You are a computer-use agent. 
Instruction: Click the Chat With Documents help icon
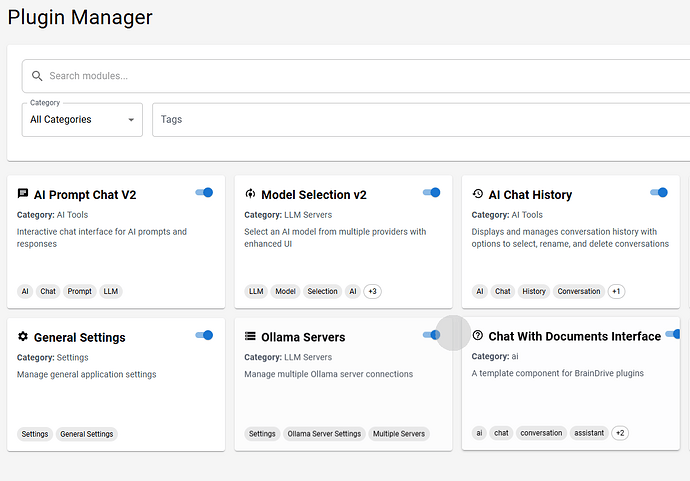click(478, 336)
